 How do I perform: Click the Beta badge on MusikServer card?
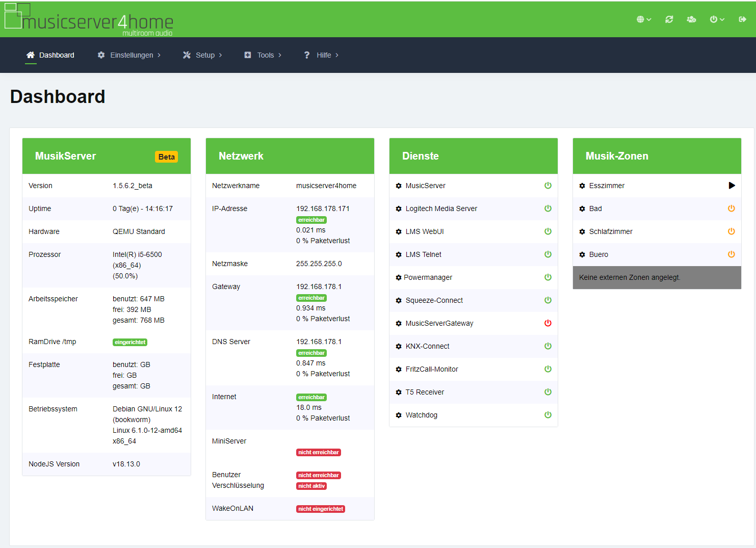point(166,157)
